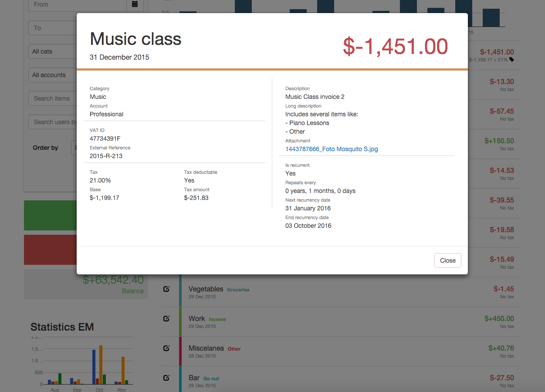Click the $-1,451.00 total in dialog header
This screenshot has width=545, height=392.
tap(395, 47)
